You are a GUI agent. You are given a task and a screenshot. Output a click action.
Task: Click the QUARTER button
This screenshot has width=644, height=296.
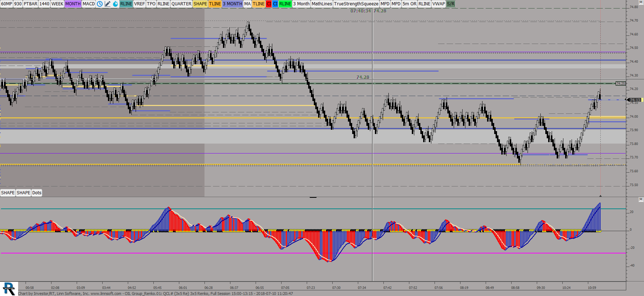181,4
